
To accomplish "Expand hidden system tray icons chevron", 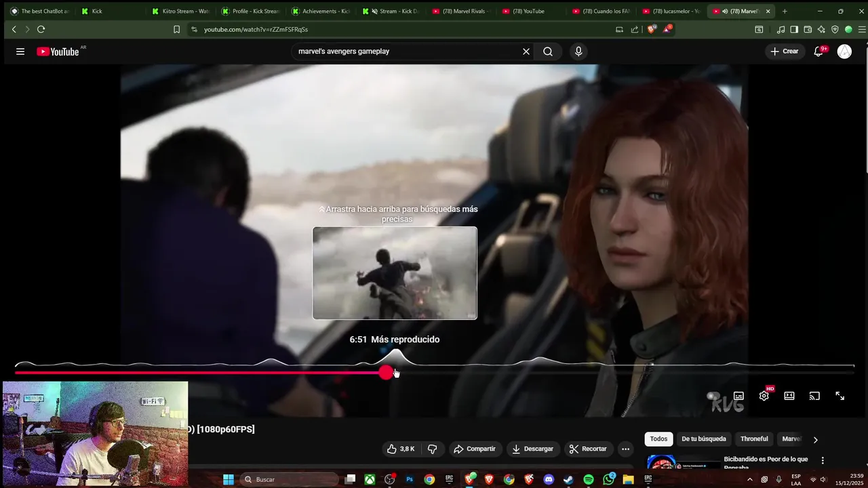I will 750,479.
